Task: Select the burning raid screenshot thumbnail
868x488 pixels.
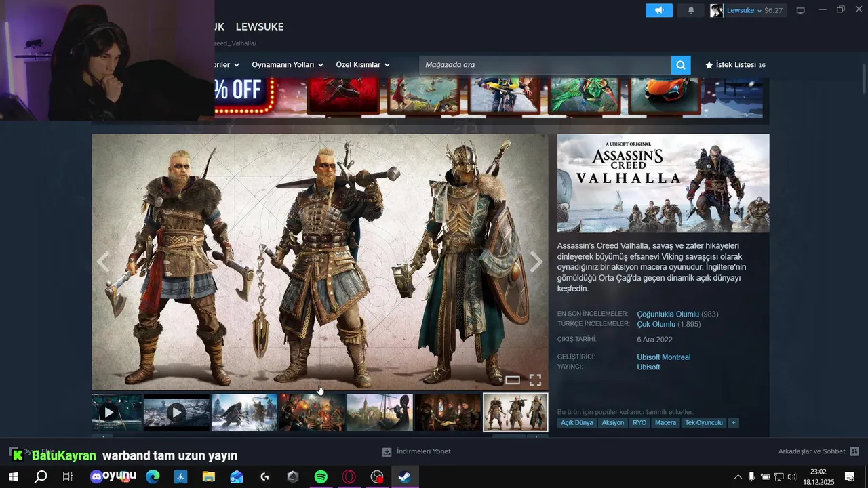Action: coord(312,412)
